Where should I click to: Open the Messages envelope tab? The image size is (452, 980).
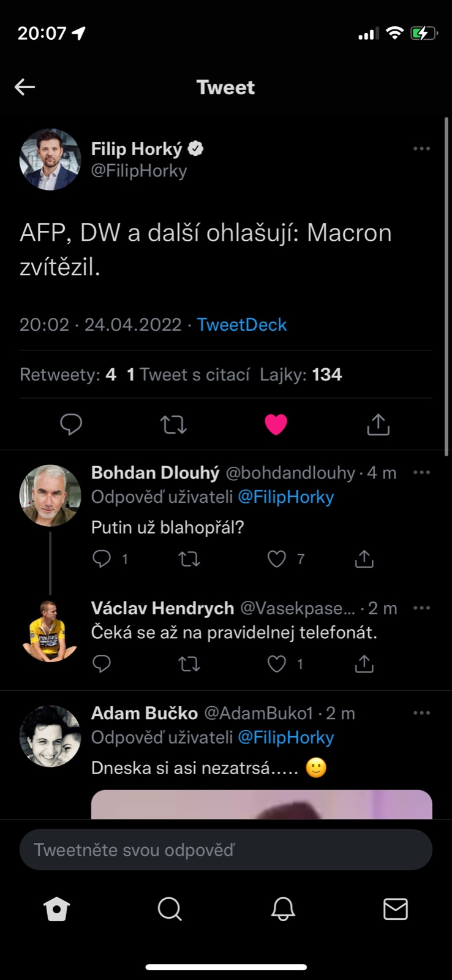point(396,909)
